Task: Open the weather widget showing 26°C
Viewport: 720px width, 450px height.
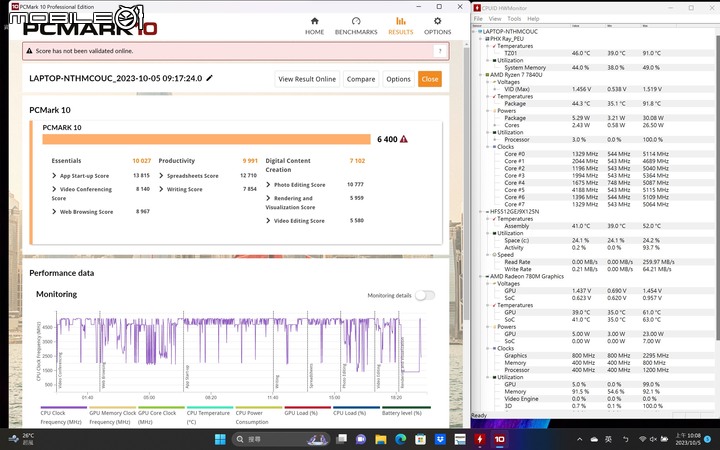Action: (22, 439)
